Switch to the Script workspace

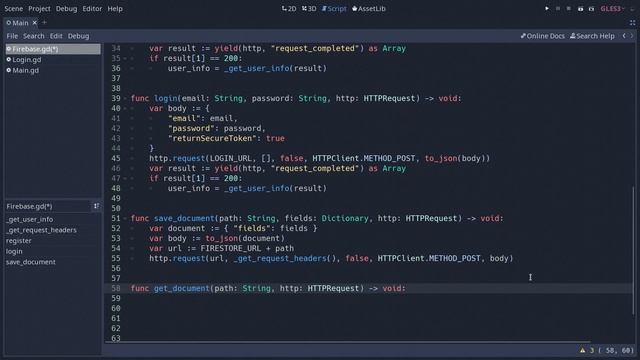coord(334,9)
